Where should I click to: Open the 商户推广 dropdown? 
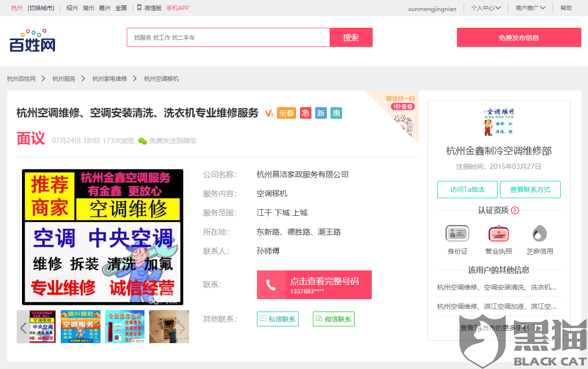pos(529,8)
